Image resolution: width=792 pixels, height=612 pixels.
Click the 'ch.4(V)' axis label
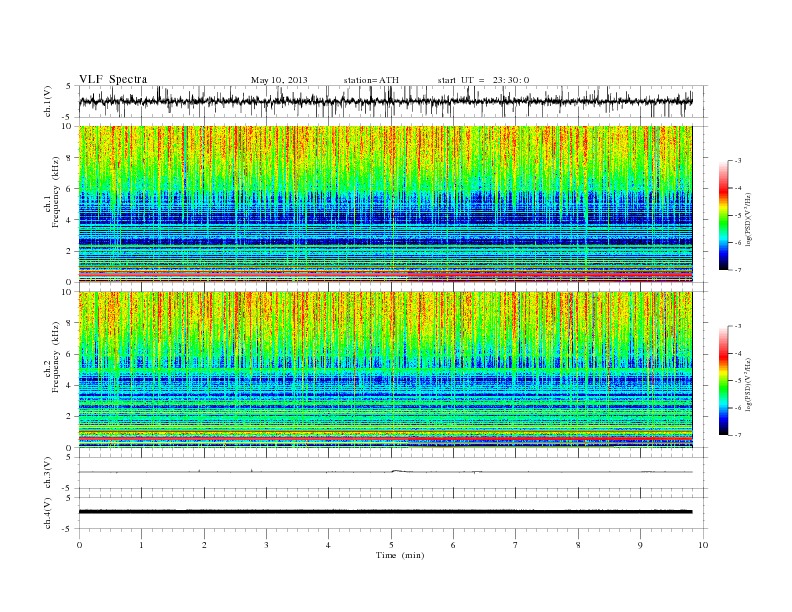pyautogui.click(x=48, y=513)
